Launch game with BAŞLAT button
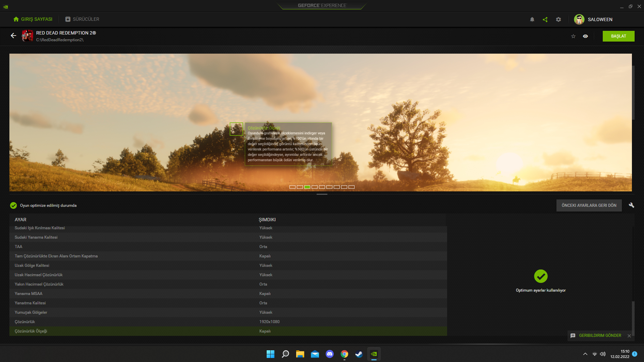The height and width of the screenshot is (362, 644). 619,36
